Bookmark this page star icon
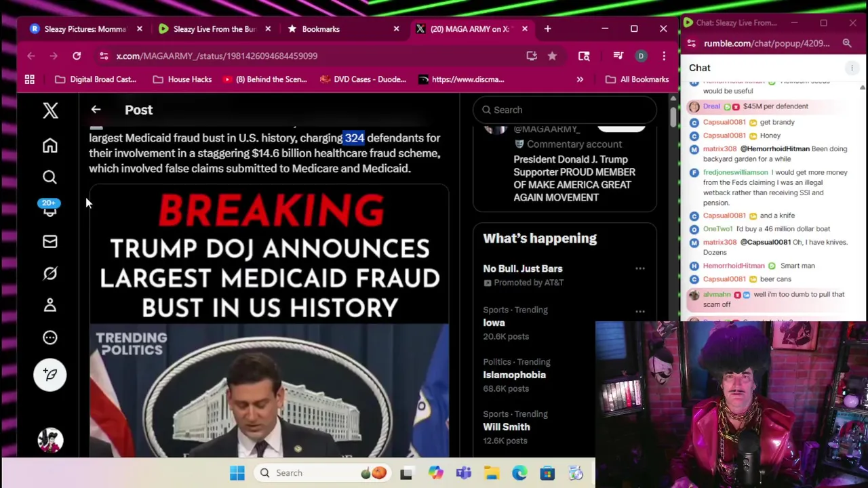Screen dimensions: 868x488 552,56
